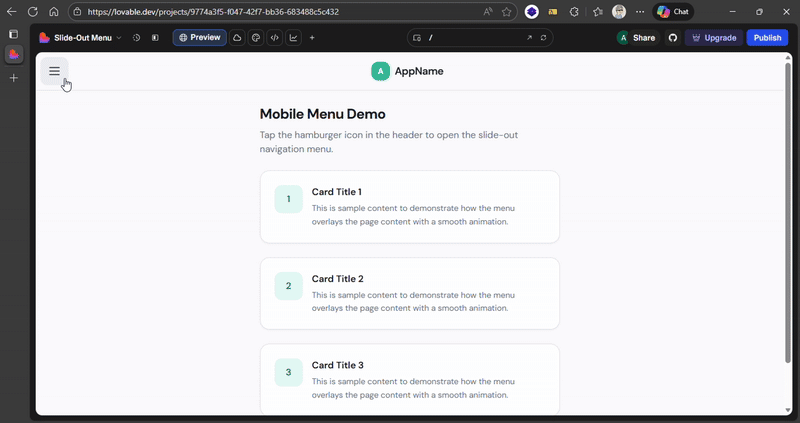The width and height of the screenshot is (800, 423).
Task: Click the plus icon beside the analytics tab
Action: pyautogui.click(x=312, y=38)
